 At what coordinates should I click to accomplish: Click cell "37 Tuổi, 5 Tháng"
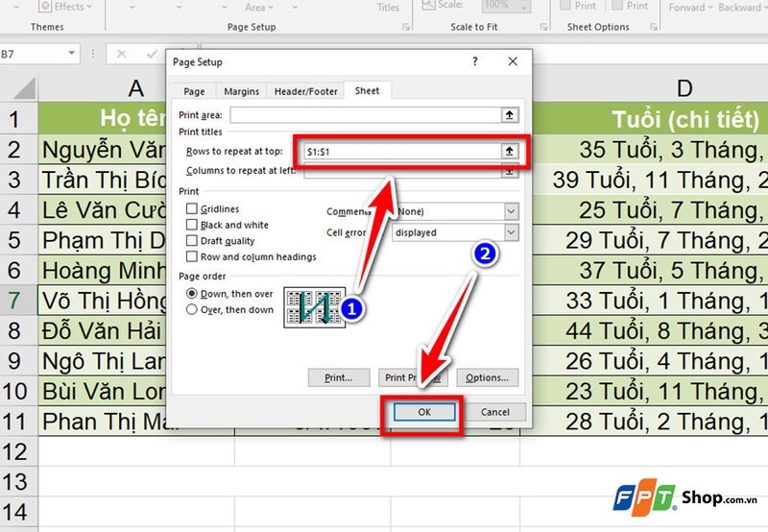point(650,271)
